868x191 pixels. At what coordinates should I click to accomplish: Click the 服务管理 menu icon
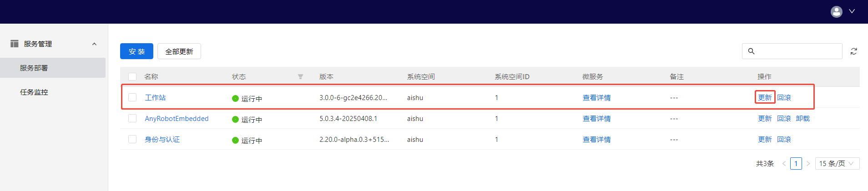point(15,44)
